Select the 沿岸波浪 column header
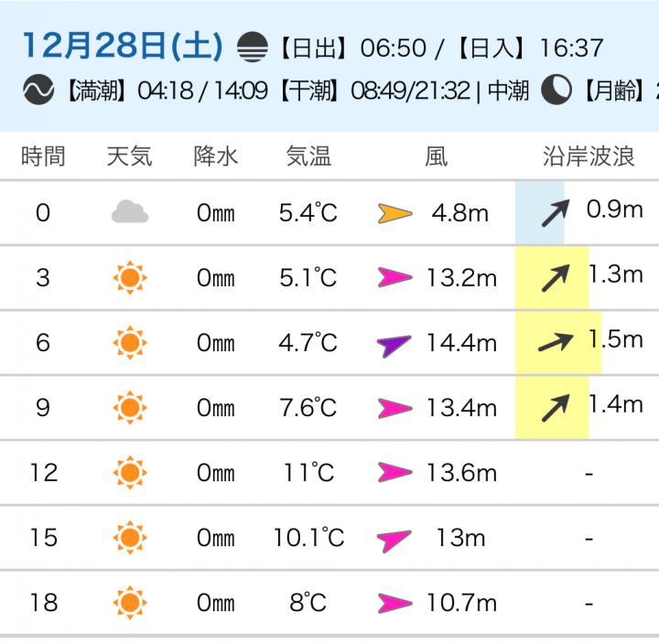 (x=588, y=156)
